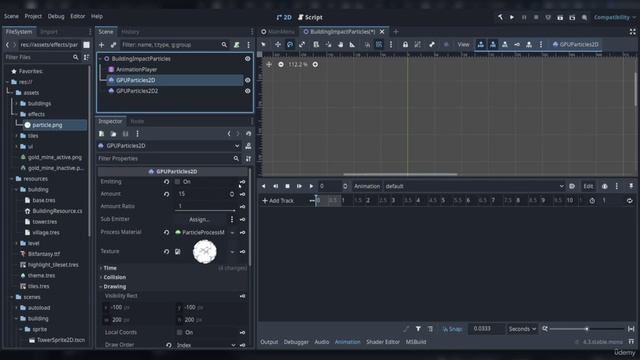This screenshot has width=640, height=360.
Task: Pin the Emitting property key icon
Action: pyautogui.click(x=242, y=182)
